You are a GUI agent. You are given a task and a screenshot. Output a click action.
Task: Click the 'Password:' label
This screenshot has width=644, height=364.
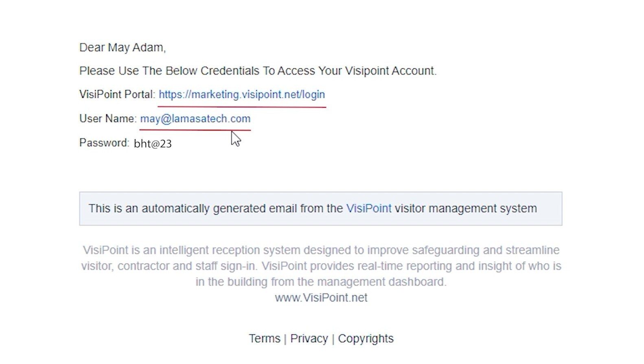(x=104, y=143)
